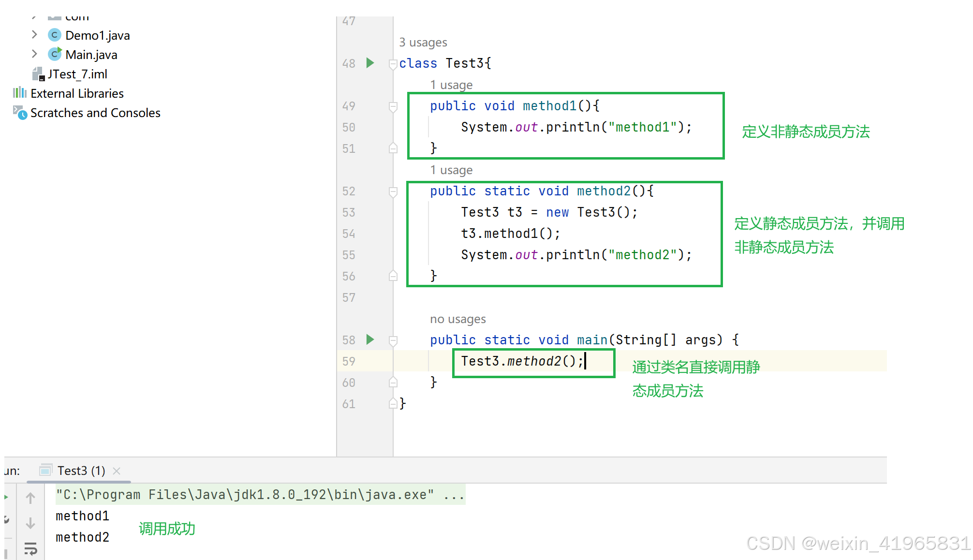Expand the Demo1.java tree node
Image resolution: width=973 pixels, height=560 pixels.
34,34
